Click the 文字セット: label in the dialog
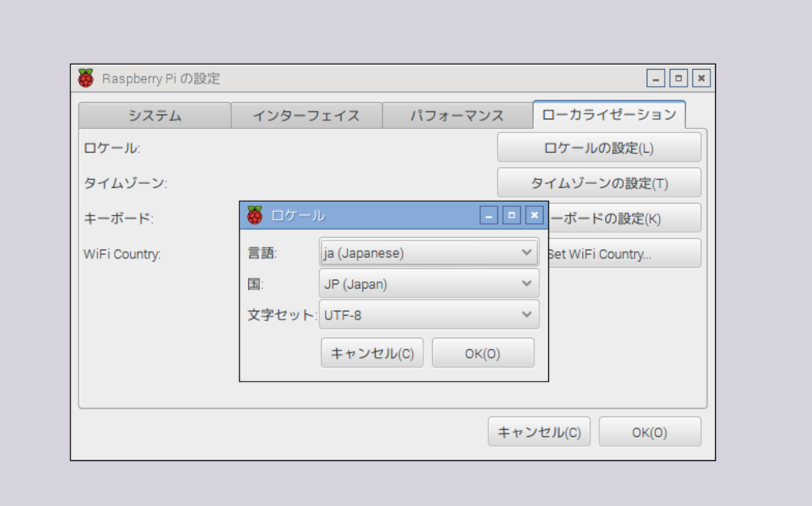812x506 pixels. (282, 315)
